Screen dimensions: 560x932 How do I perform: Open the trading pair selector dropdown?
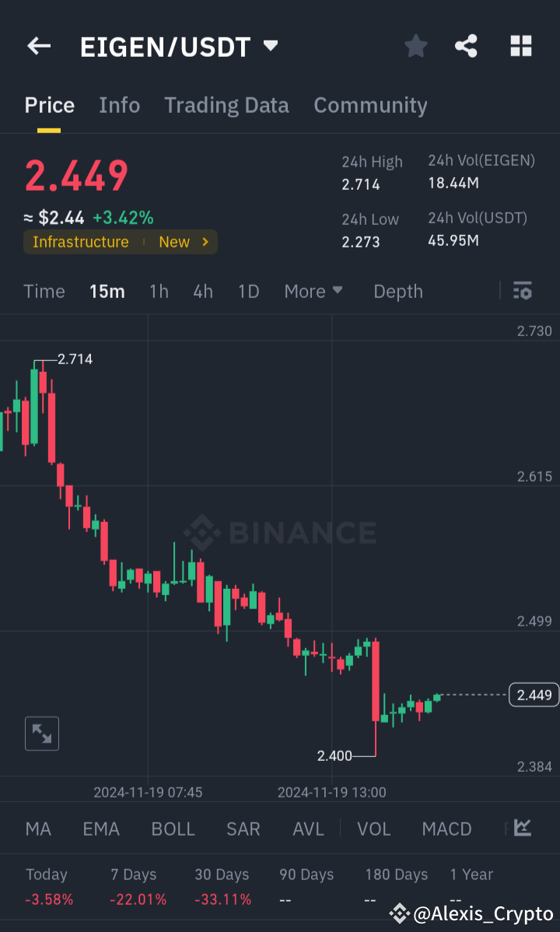(x=269, y=46)
